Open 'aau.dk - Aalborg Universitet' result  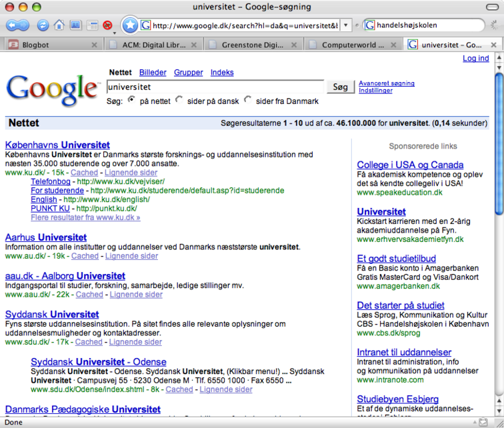[65, 276]
